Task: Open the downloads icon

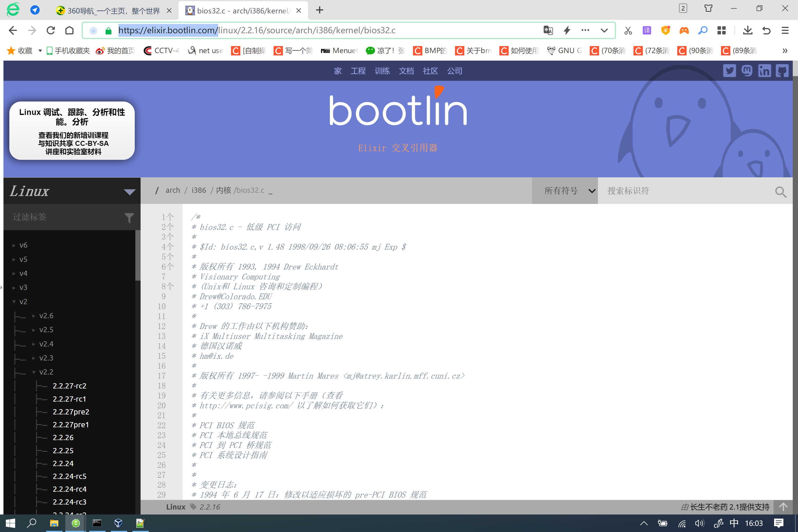Action: click(x=748, y=31)
